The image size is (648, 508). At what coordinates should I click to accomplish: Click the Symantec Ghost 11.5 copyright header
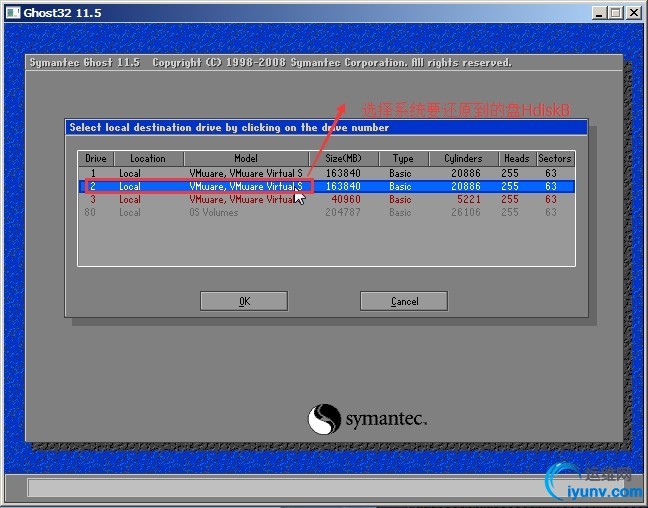[x=270, y=63]
